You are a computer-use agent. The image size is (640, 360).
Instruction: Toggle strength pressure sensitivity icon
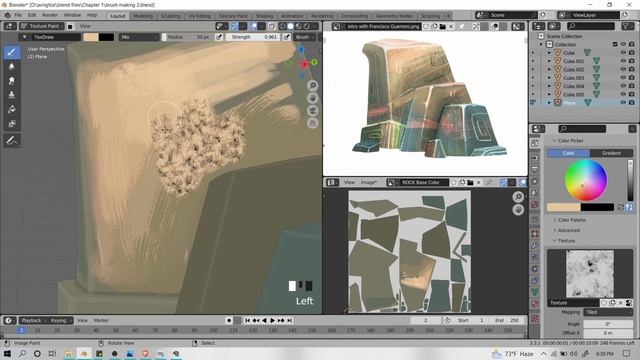[x=287, y=37]
